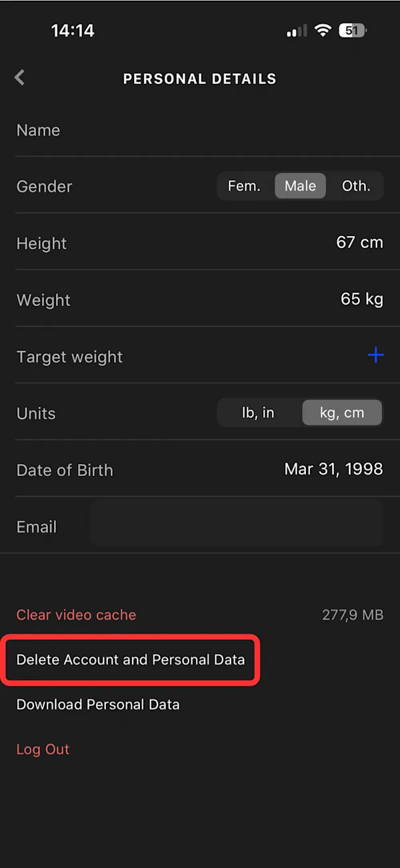This screenshot has height=868, width=400.
Task: Tap the cellular signal bars icon
Action: click(297, 31)
